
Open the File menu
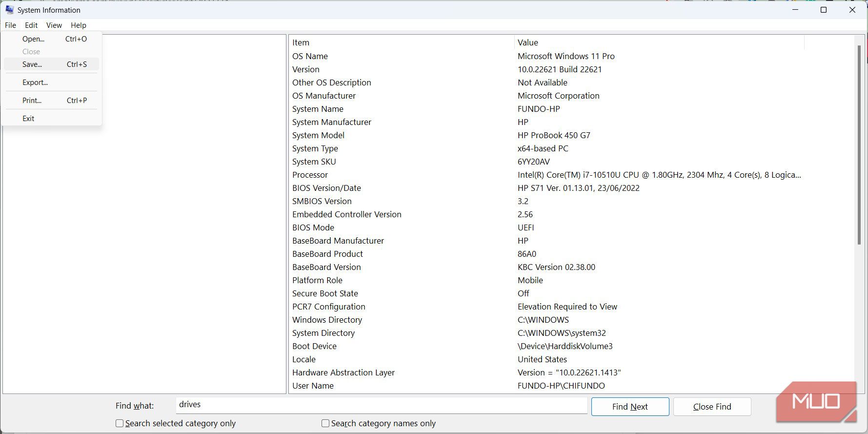(x=10, y=25)
